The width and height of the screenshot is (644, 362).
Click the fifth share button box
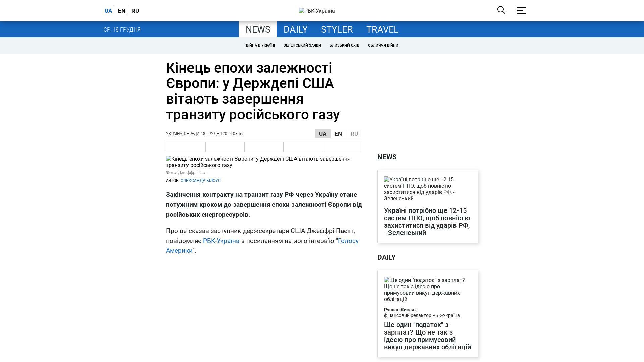(342, 147)
